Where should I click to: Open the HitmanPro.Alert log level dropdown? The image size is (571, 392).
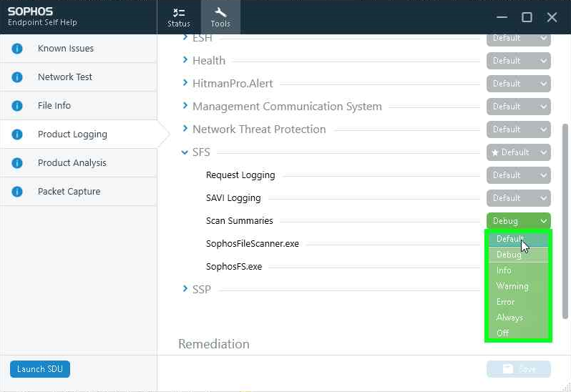pyautogui.click(x=518, y=84)
